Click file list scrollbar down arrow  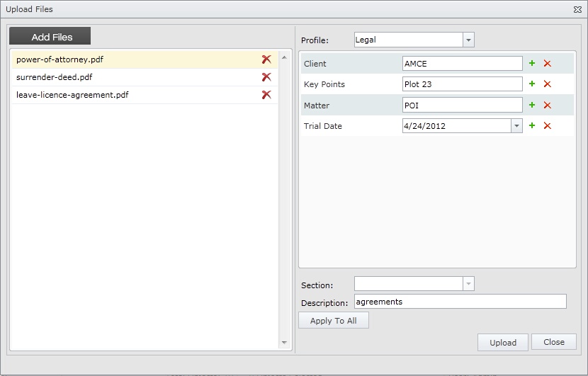284,342
